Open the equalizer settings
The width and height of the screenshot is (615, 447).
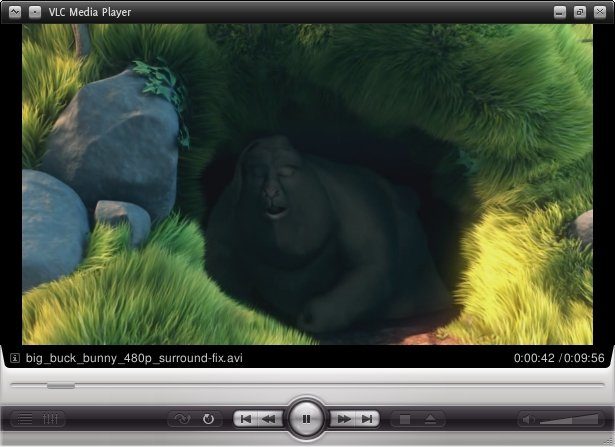click(51, 419)
